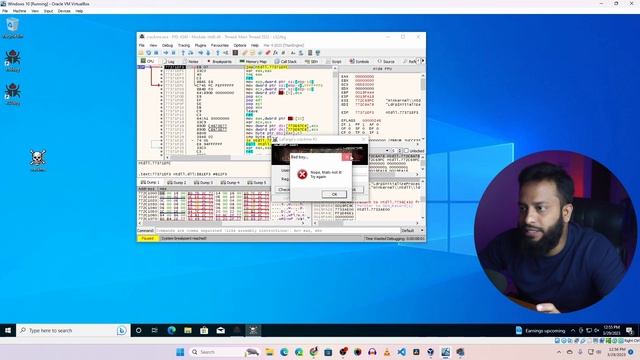
Task: Click the Check button in the crackme window
Action: tap(283, 190)
